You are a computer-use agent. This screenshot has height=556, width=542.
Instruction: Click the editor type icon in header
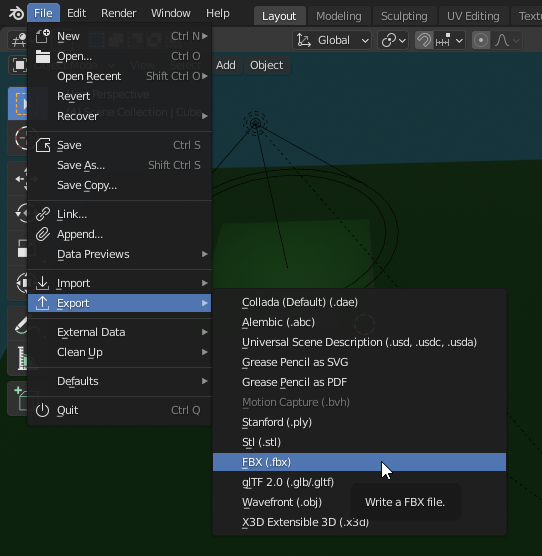point(18,40)
